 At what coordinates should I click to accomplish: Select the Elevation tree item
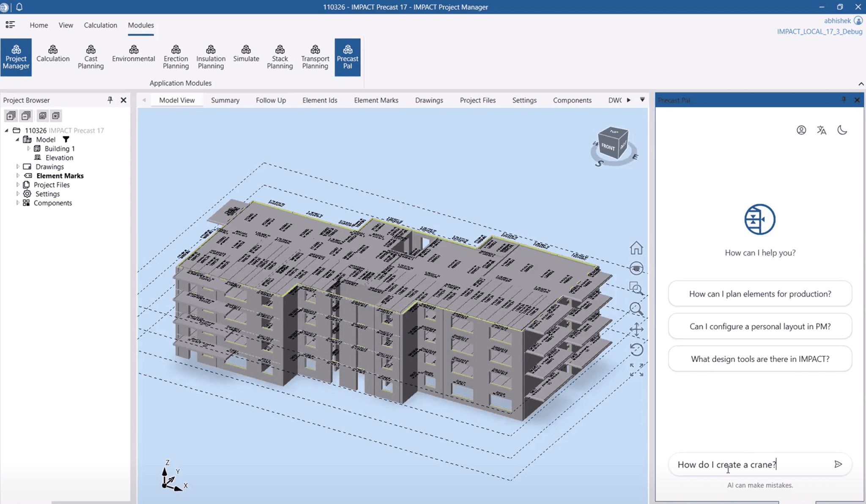point(59,158)
